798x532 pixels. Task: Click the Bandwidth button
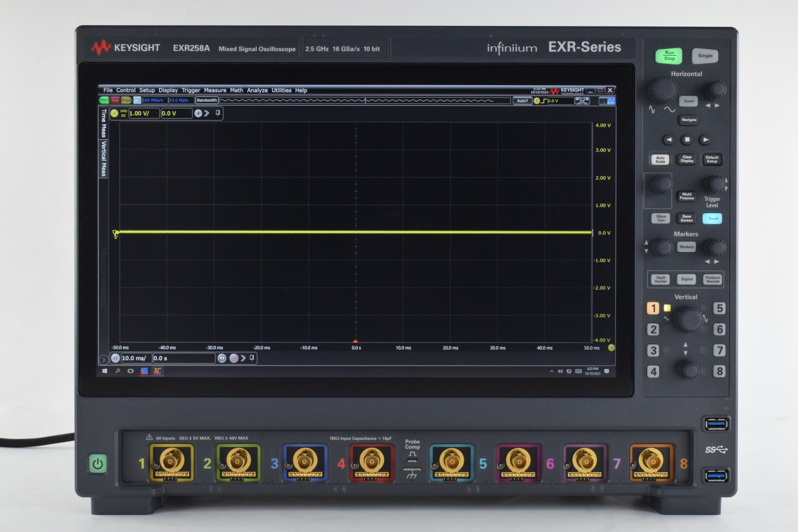(x=207, y=100)
